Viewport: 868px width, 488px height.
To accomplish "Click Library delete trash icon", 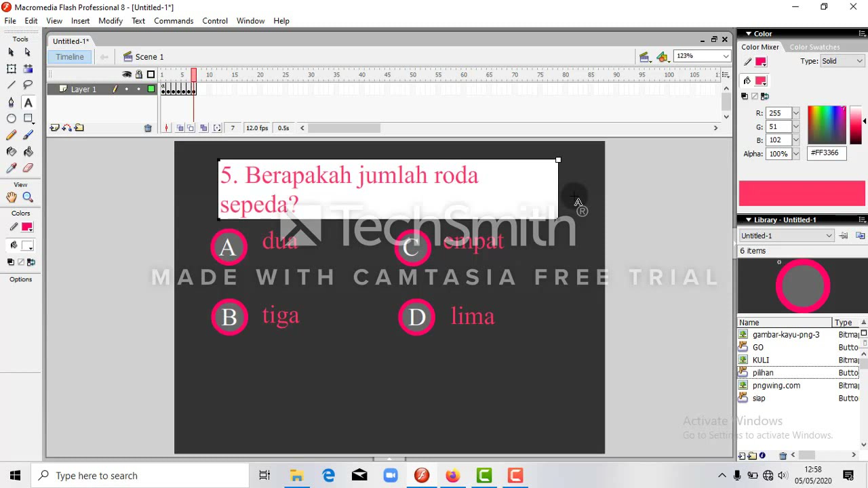I will [x=783, y=455].
